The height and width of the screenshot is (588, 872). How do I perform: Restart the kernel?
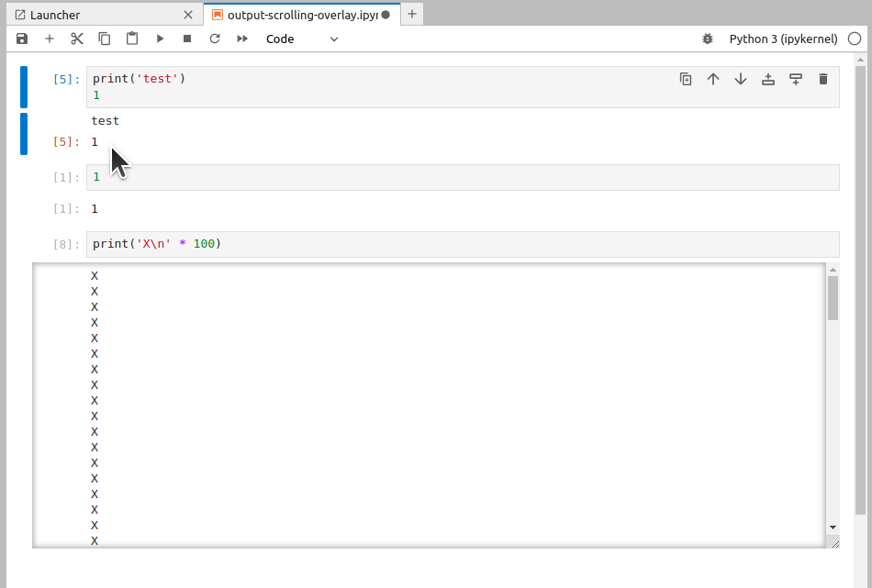[x=213, y=39]
